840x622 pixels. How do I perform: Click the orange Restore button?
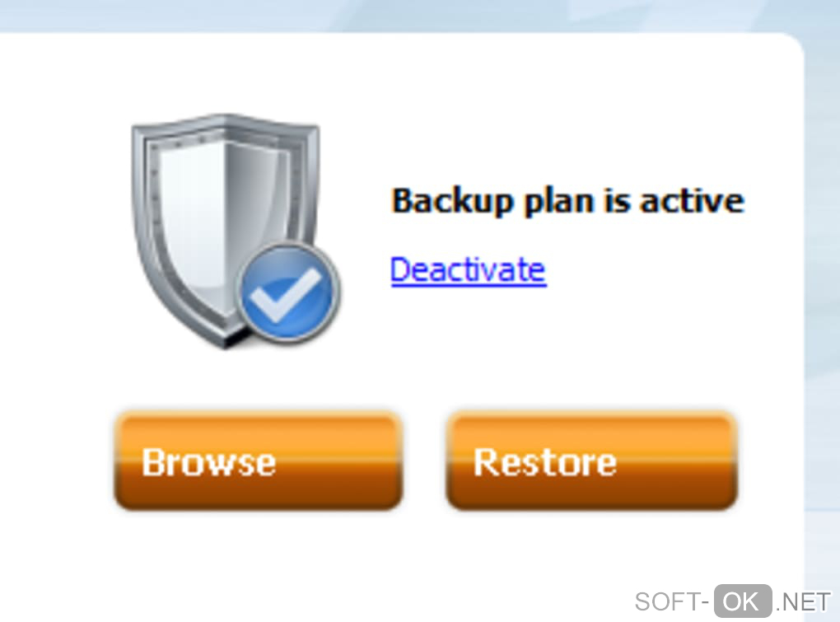coord(591,461)
